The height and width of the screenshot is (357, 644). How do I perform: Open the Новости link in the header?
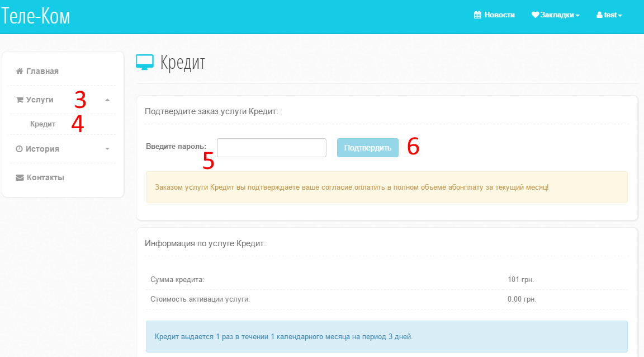(499, 15)
